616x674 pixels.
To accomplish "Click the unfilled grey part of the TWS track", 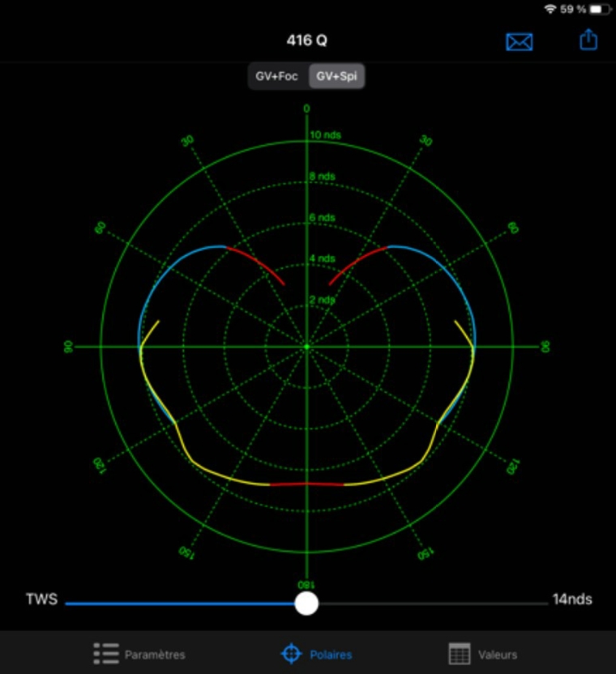I will tap(430, 604).
